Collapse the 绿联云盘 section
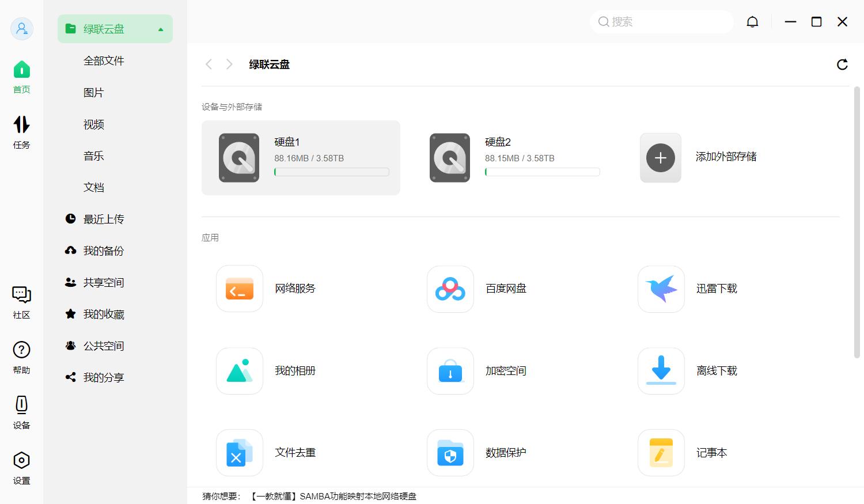 [x=161, y=28]
